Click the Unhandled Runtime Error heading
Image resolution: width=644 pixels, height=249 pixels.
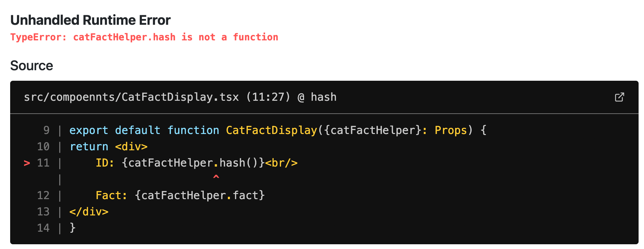(x=90, y=20)
